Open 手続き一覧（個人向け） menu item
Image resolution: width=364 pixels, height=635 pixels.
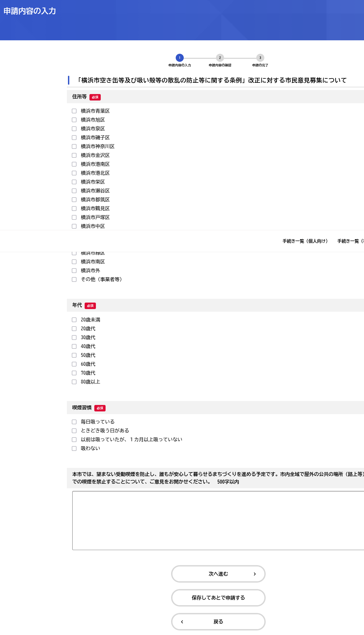click(x=305, y=241)
